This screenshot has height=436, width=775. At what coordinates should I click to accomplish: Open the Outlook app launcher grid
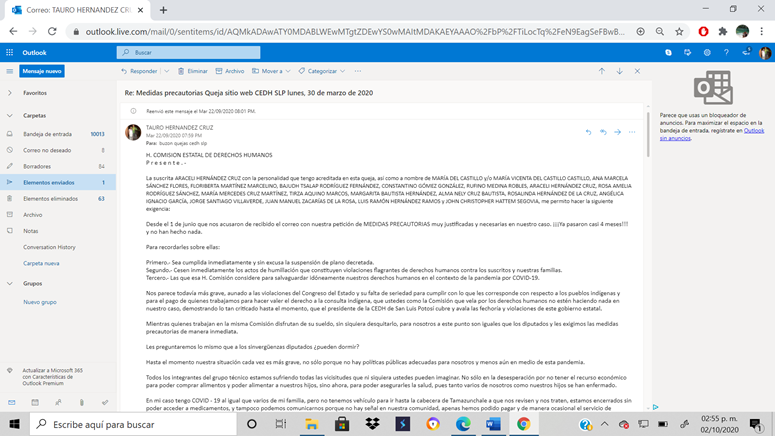coord(9,52)
